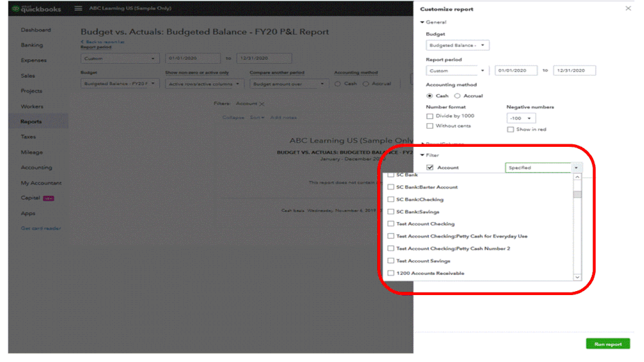Collapse the General section triangle
The width and height of the screenshot is (644, 362).
tap(422, 22)
